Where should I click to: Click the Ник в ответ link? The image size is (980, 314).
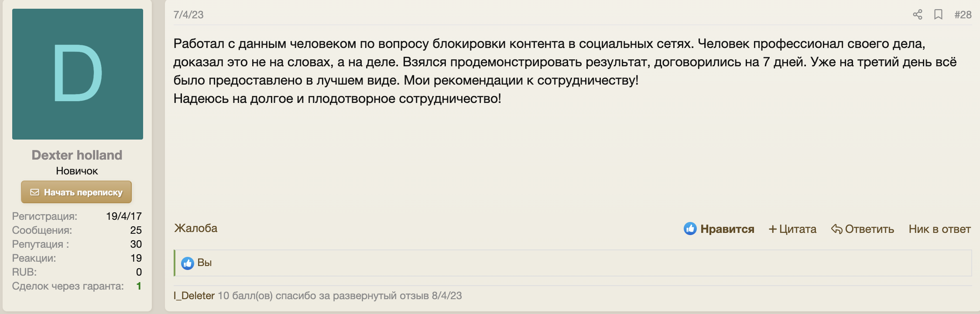[x=939, y=229]
